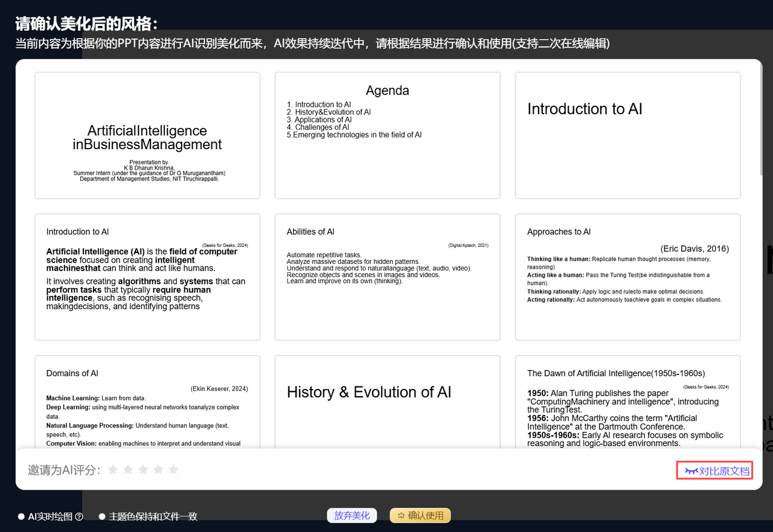
Task: Open the Abilities of AI slide
Action: coord(388,277)
